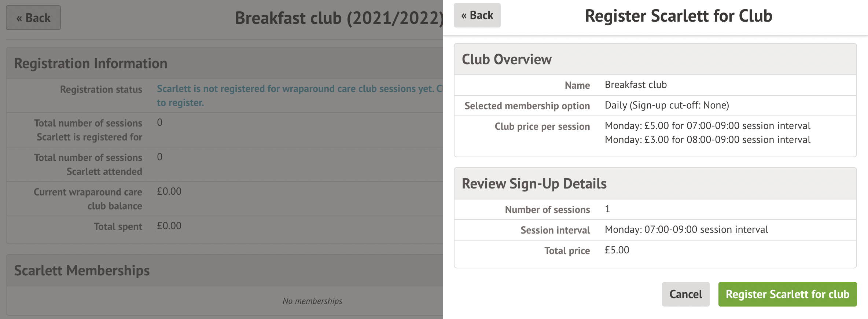
Task: Click the Breakfast club (2021/2022) page title
Action: point(338,18)
